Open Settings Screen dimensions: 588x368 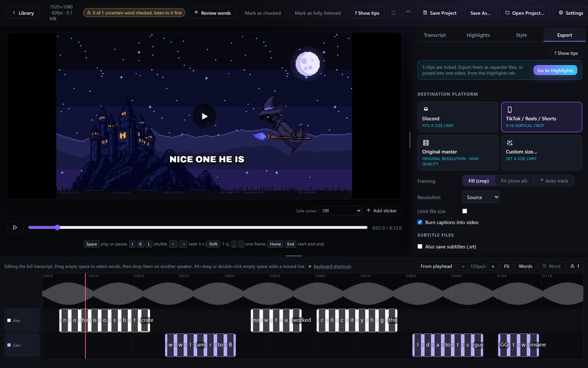pyautogui.click(x=570, y=13)
